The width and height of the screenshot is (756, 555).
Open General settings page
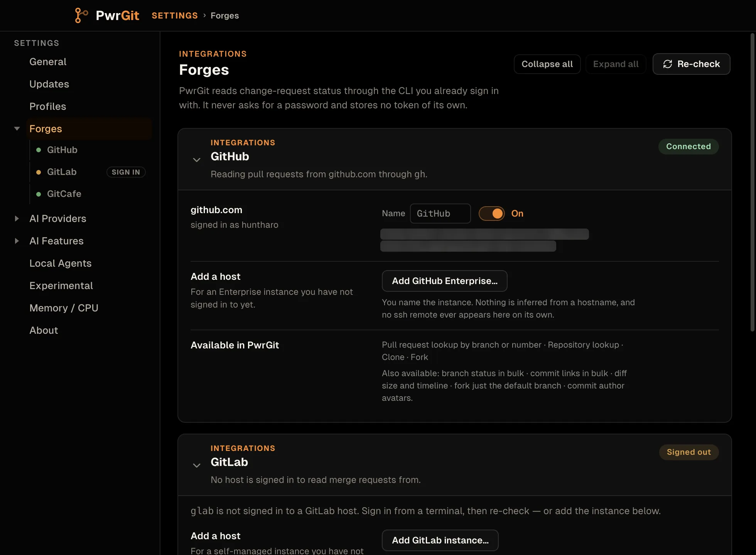[48, 62]
